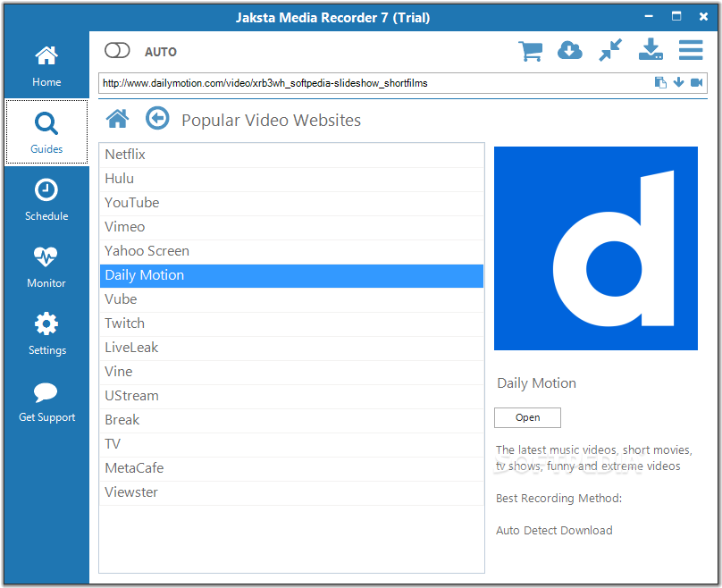Select MetaCafe in the website list
Image resolution: width=722 pixels, height=588 pixels.
(291, 469)
